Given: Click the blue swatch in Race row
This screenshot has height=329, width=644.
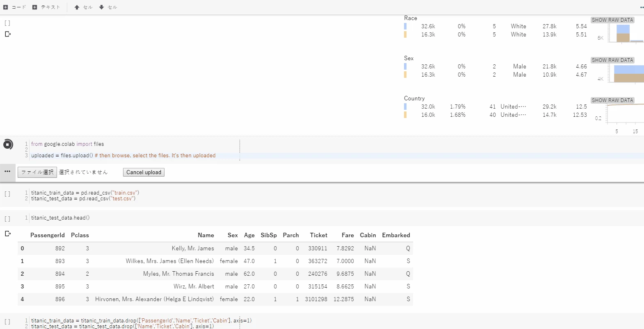Looking at the screenshot, I should (405, 26).
